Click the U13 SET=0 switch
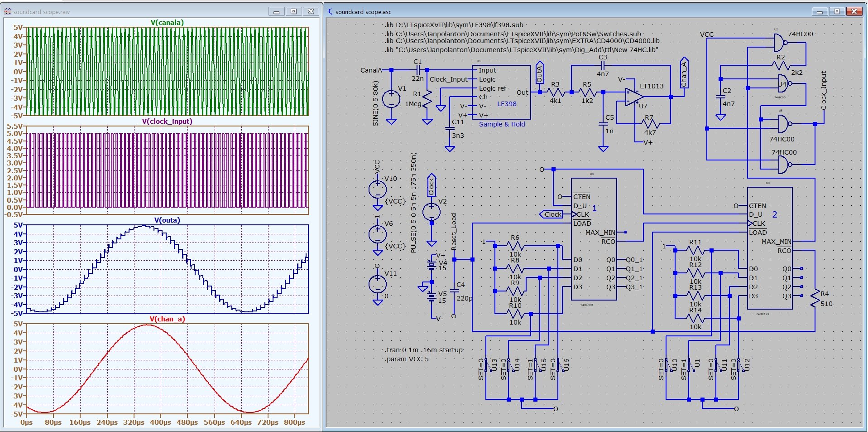The image size is (868, 432). 487,365
